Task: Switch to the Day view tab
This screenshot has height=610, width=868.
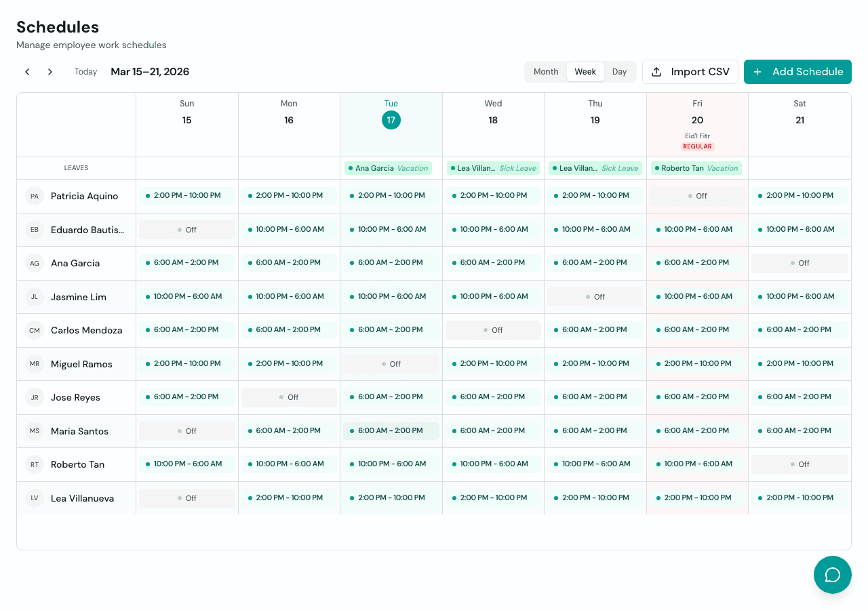Action: tap(619, 71)
